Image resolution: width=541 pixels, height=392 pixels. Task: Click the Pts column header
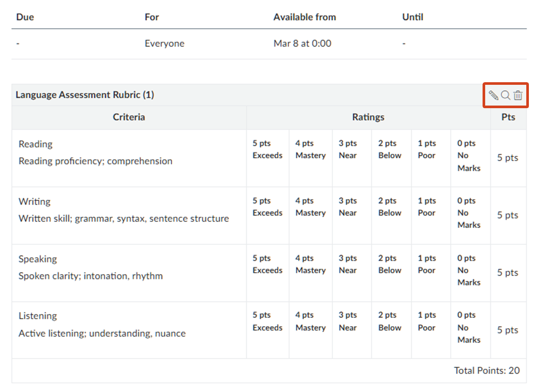tap(509, 117)
